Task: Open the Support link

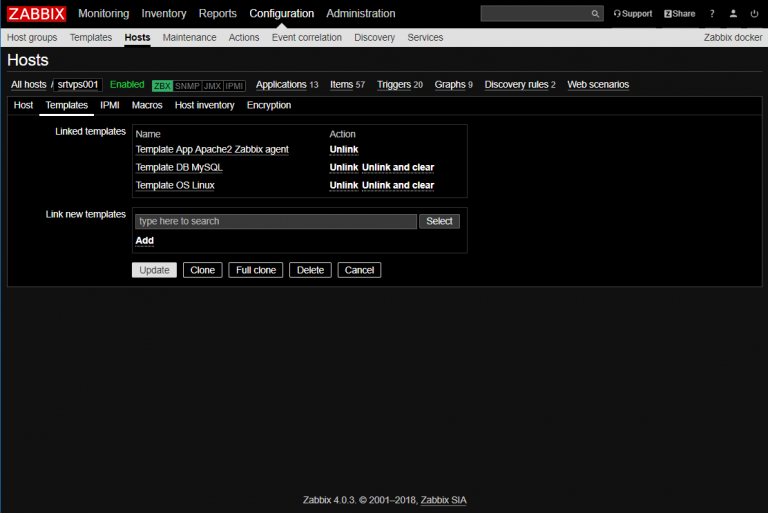Action: 633,14
